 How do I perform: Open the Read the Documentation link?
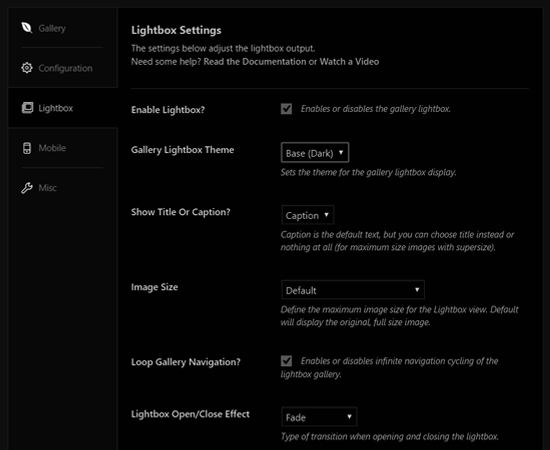point(255,62)
